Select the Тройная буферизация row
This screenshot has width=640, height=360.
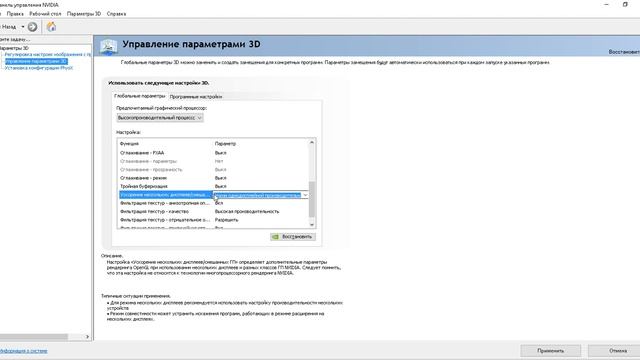(x=214, y=186)
